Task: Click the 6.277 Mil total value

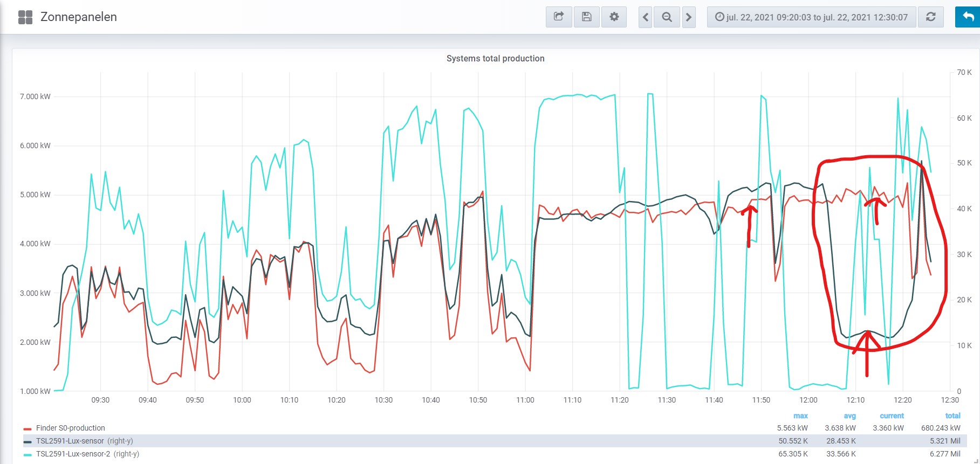Action: (x=945, y=454)
